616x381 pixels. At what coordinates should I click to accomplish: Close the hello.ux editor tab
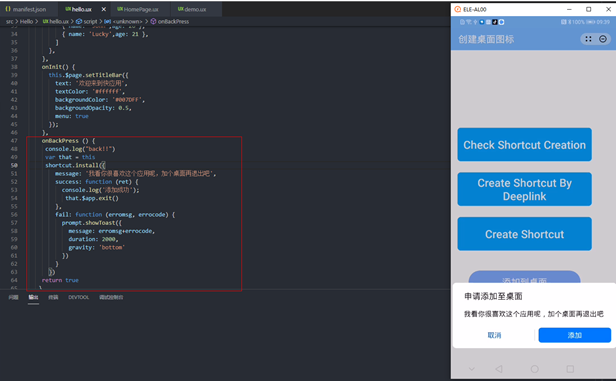[103, 9]
